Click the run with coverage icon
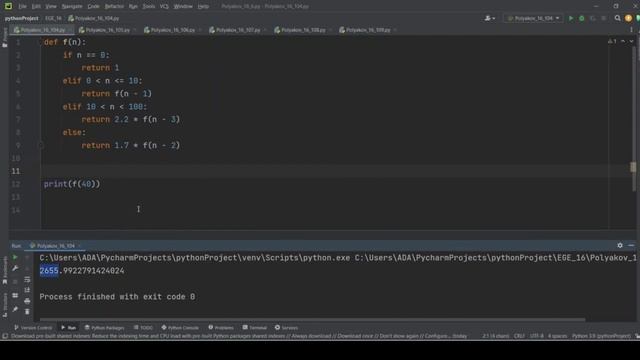 pyautogui.click(x=593, y=18)
